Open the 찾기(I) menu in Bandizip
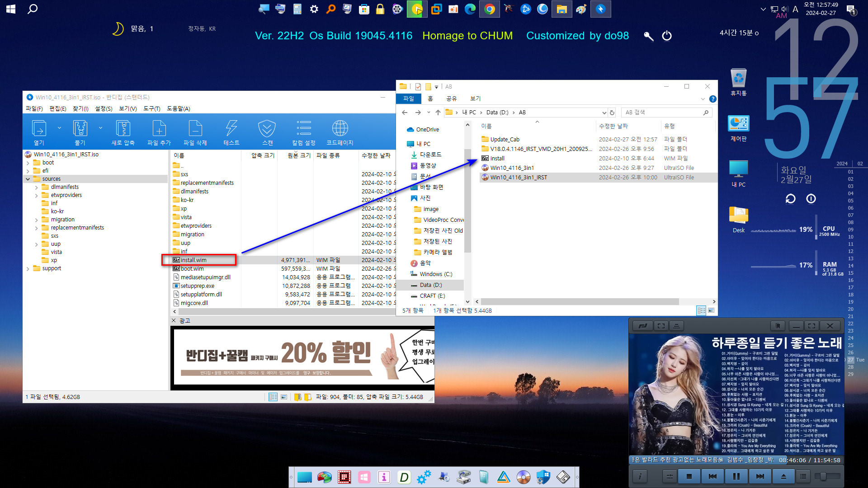Viewport: 868px width, 488px height. click(x=80, y=108)
